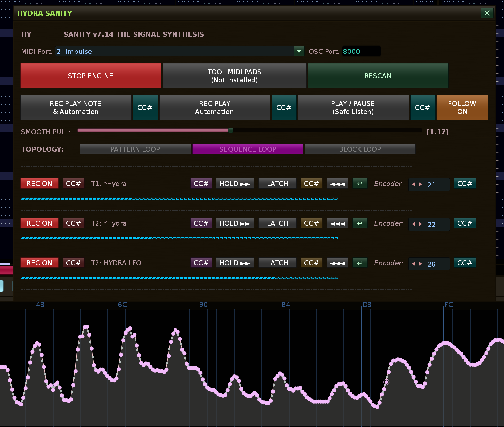This screenshot has height=427, width=504.
Task: Click return arrow icon on T1 *Hydra row
Action: pos(360,184)
